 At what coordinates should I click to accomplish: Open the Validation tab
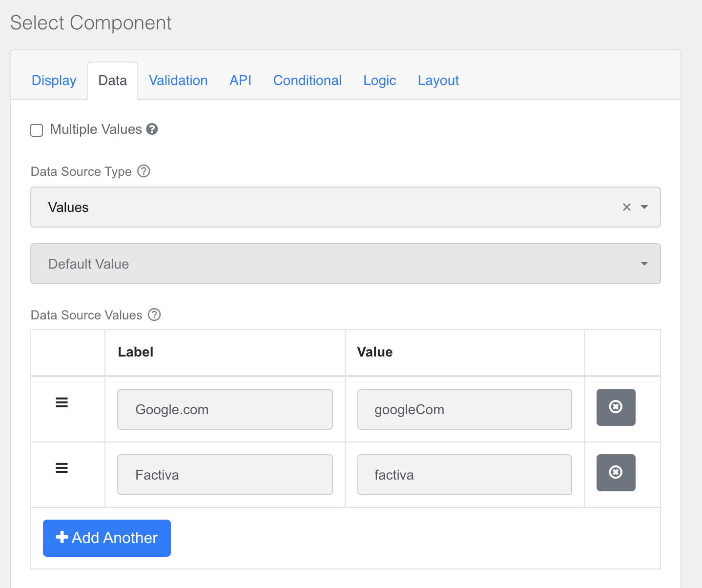coord(178,81)
